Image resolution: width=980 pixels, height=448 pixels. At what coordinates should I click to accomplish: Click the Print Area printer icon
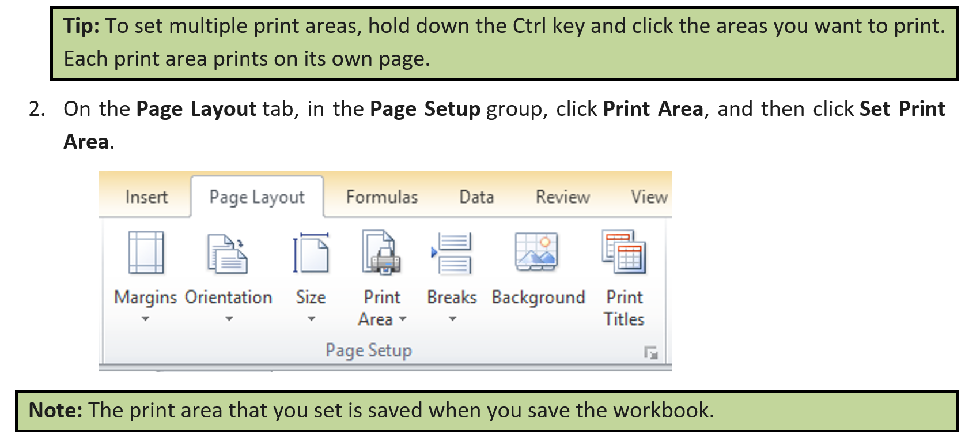[381, 253]
